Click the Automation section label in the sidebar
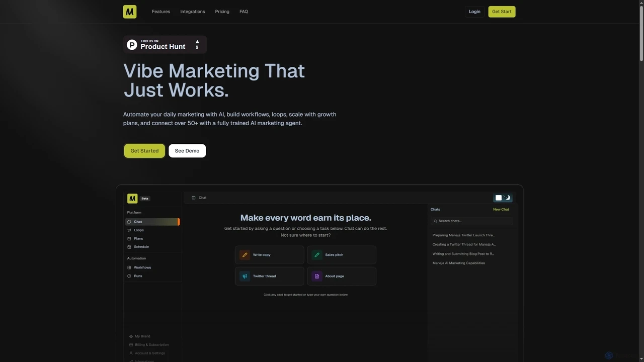Screen dimensions: 644x362 tap(136, 258)
